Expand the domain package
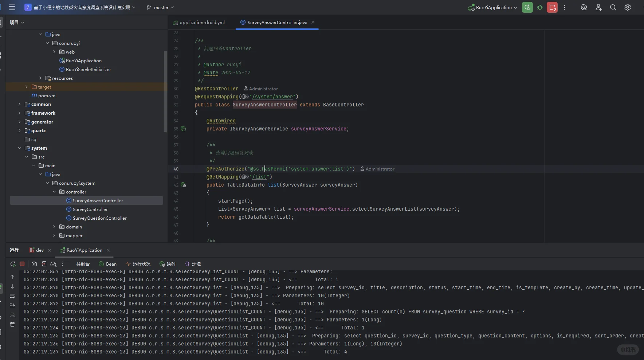 pyautogui.click(x=54, y=227)
